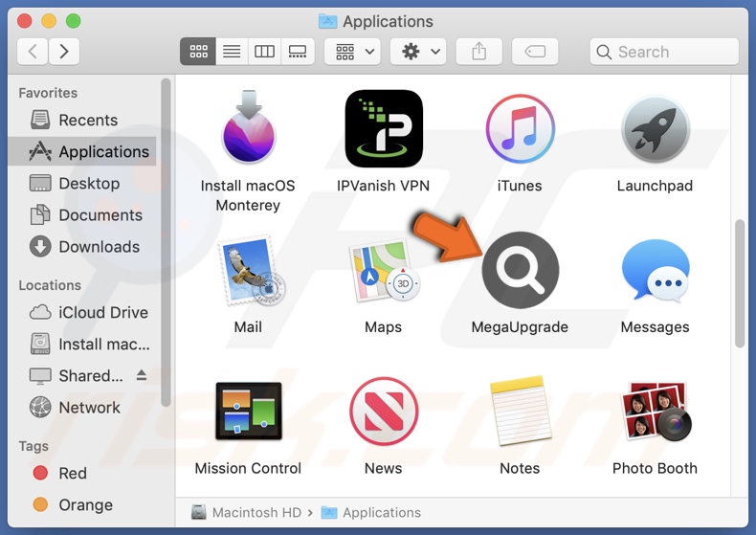
Task: Open the group-by arrangement dropdown
Action: tap(352, 51)
